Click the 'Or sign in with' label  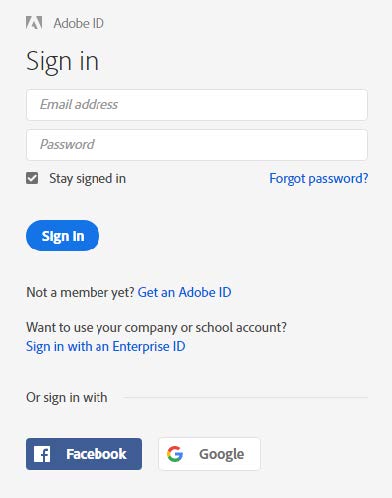[67, 398]
